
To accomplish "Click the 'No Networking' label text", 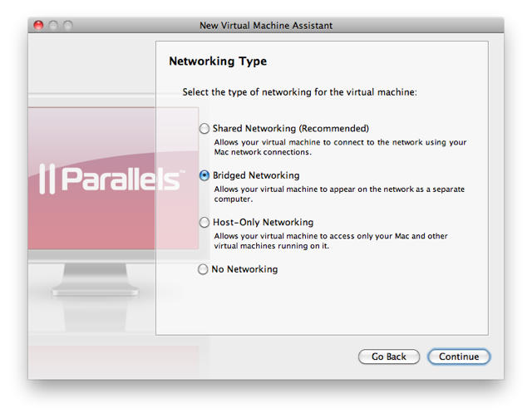I will (244, 269).
